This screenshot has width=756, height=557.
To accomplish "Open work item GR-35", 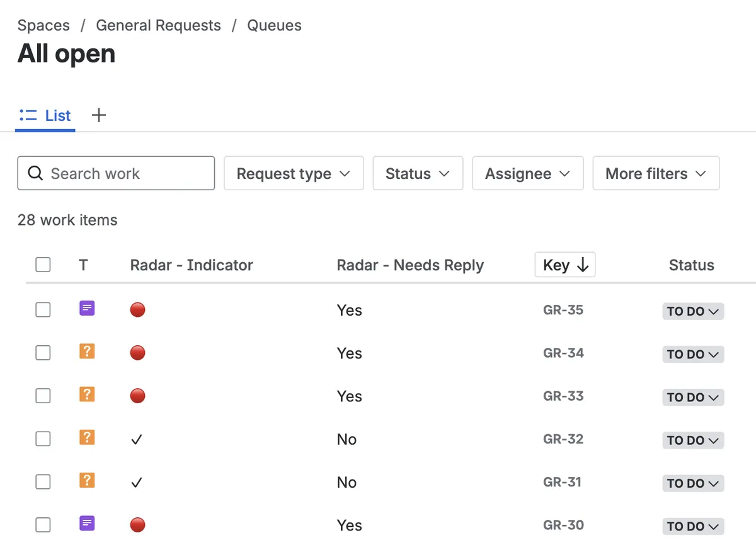I will coord(563,310).
